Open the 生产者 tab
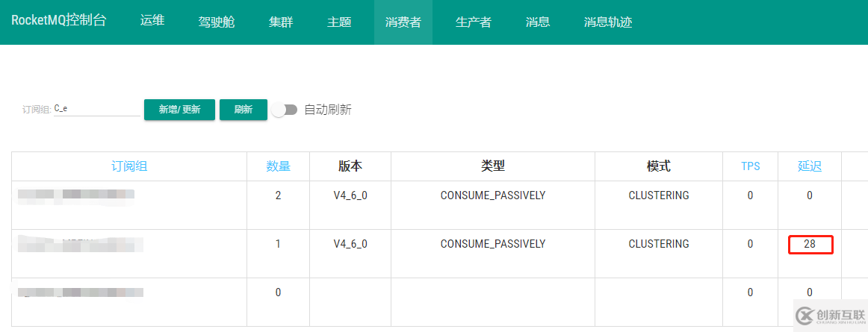The image size is (868, 332). [474, 22]
